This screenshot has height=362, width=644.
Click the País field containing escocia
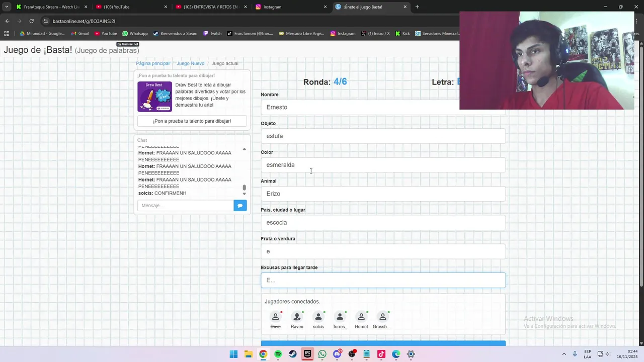383,222
